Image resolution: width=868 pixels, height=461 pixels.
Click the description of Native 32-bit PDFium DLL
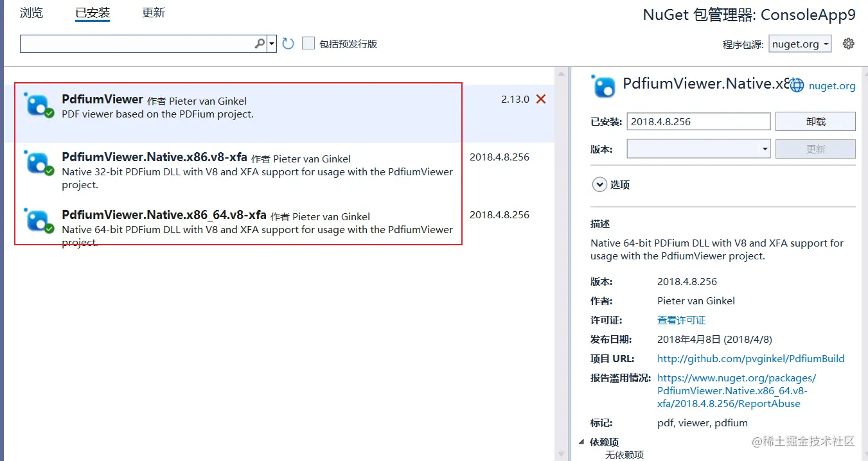click(257, 178)
